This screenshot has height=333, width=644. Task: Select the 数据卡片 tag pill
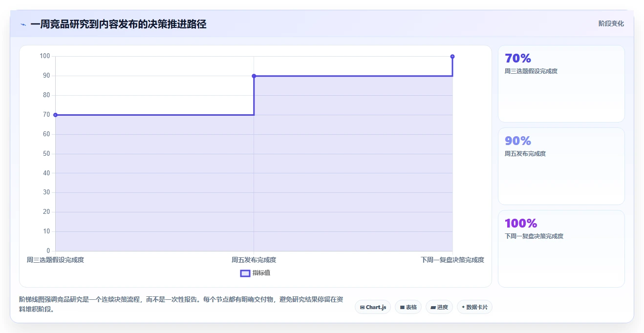(x=474, y=307)
